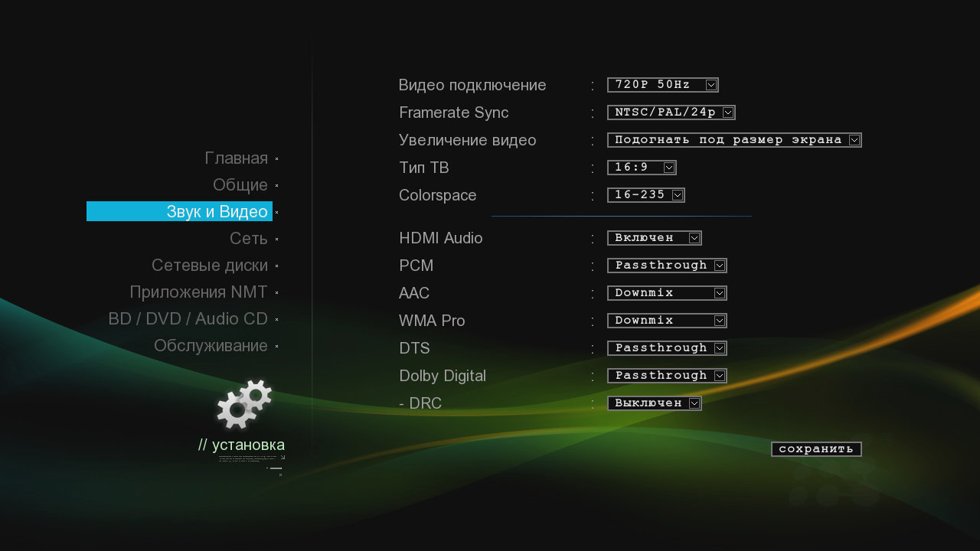980x551 pixels.
Task: Switch to Приложения NMT section
Action: [199, 292]
